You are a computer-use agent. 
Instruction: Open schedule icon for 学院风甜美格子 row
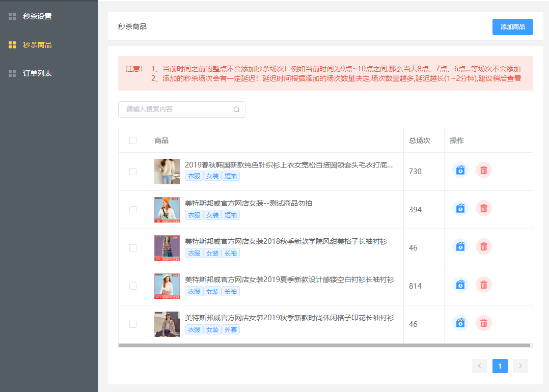(460, 246)
